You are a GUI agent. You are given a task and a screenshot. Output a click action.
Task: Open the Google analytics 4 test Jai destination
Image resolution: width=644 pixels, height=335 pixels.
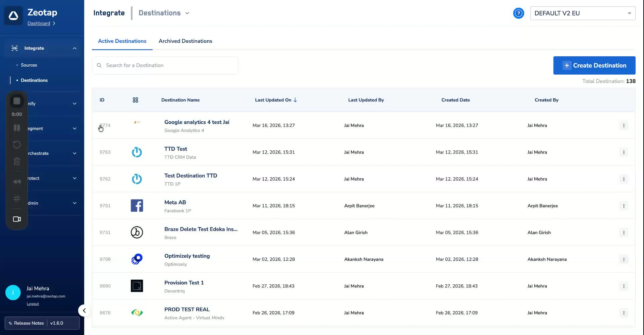(197, 122)
